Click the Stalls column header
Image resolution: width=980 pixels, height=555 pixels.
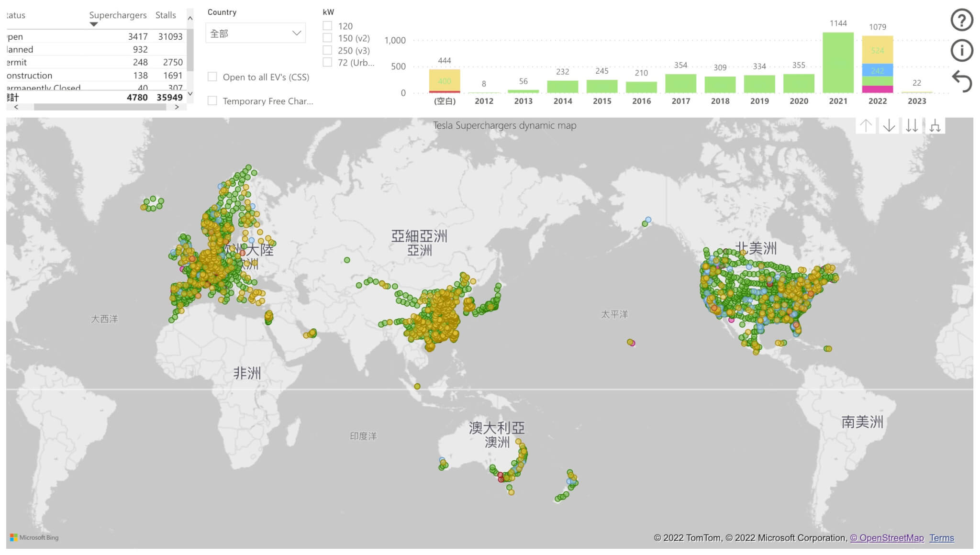(x=166, y=15)
